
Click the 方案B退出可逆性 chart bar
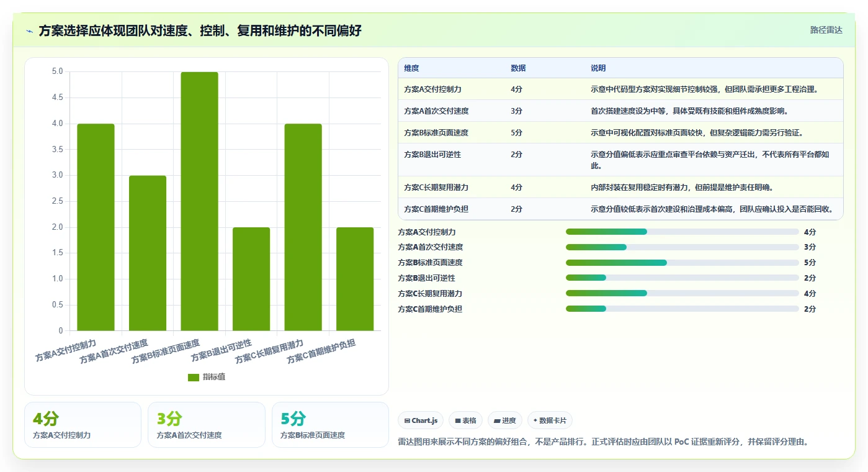(251, 279)
